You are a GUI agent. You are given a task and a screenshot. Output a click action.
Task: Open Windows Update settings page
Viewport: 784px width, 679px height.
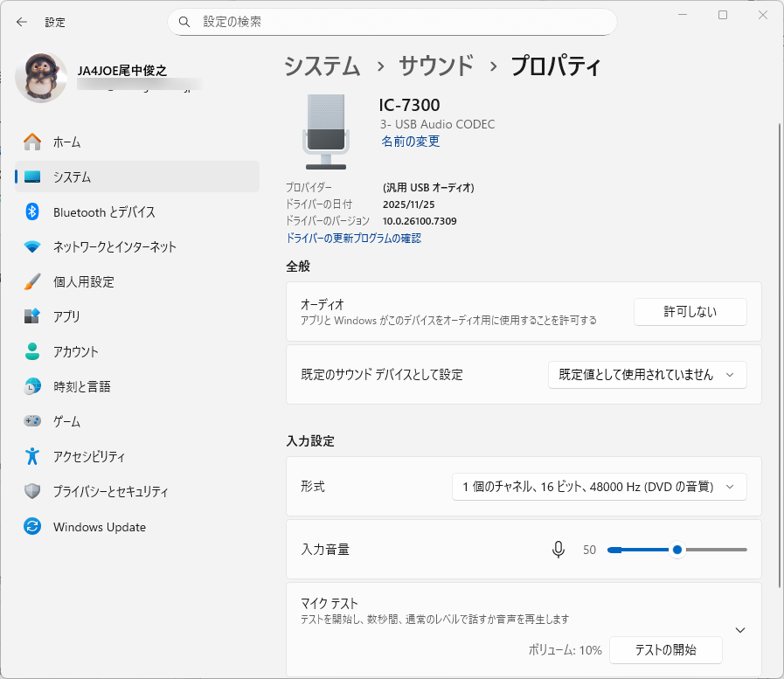[x=137, y=526]
